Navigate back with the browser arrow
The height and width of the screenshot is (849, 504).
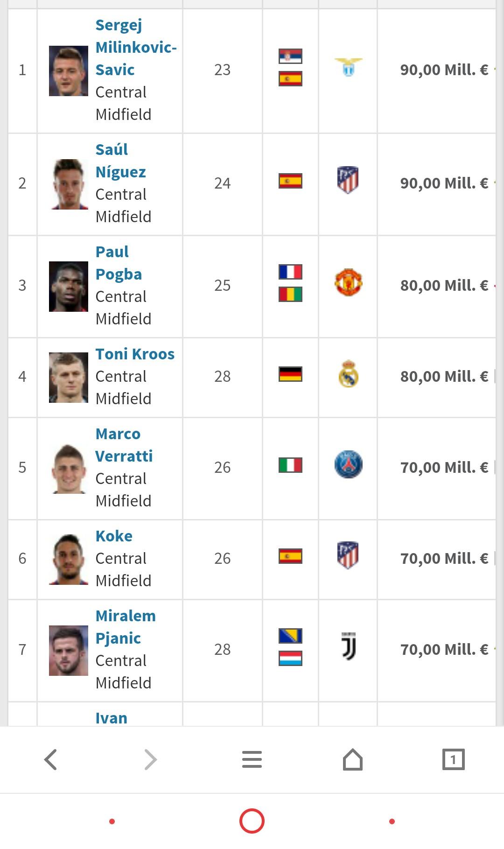pyautogui.click(x=50, y=759)
